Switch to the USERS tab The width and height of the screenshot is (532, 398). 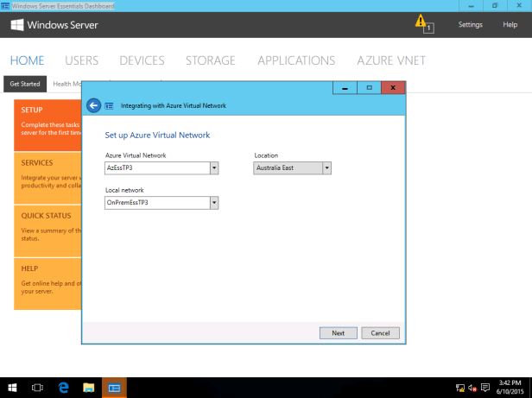click(81, 60)
